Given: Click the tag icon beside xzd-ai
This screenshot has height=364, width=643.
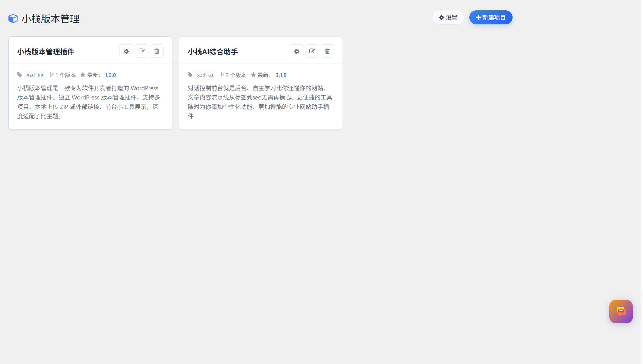Looking at the screenshot, I should tap(190, 75).
